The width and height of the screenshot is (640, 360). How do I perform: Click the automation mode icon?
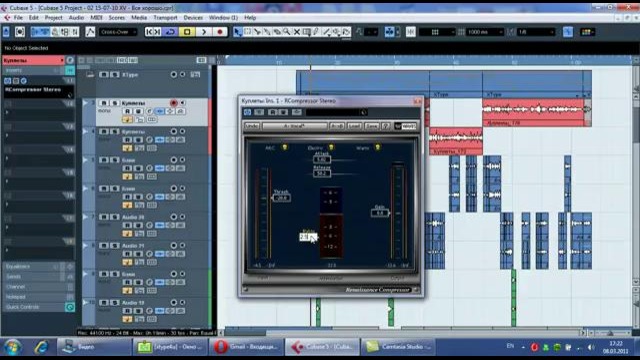click(x=90, y=32)
